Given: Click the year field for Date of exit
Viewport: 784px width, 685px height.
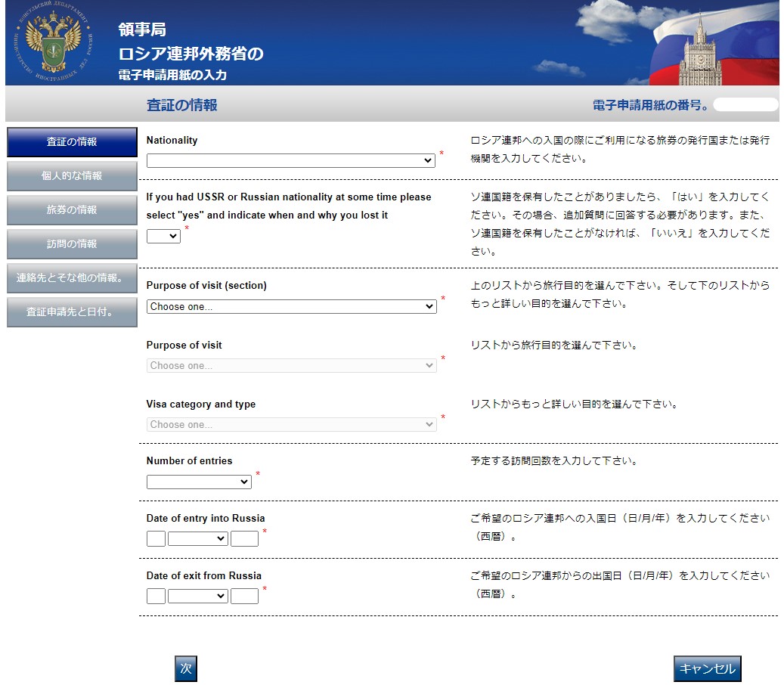Looking at the screenshot, I should coord(244,596).
